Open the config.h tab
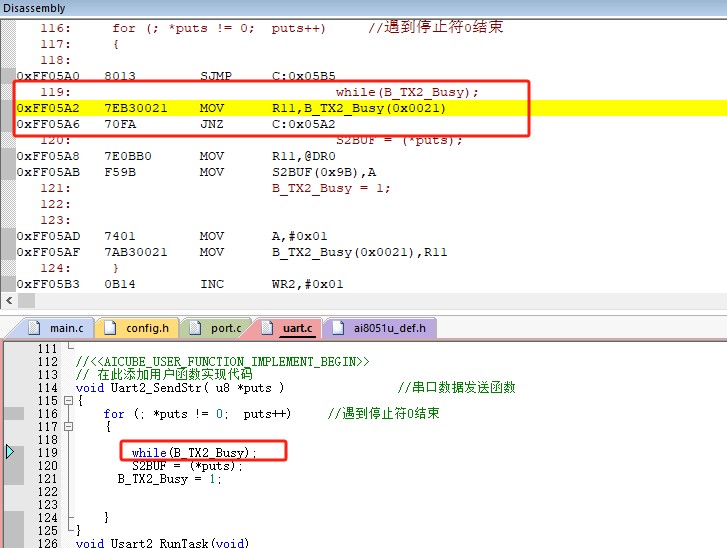 pyautogui.click(x=138, y=328)
